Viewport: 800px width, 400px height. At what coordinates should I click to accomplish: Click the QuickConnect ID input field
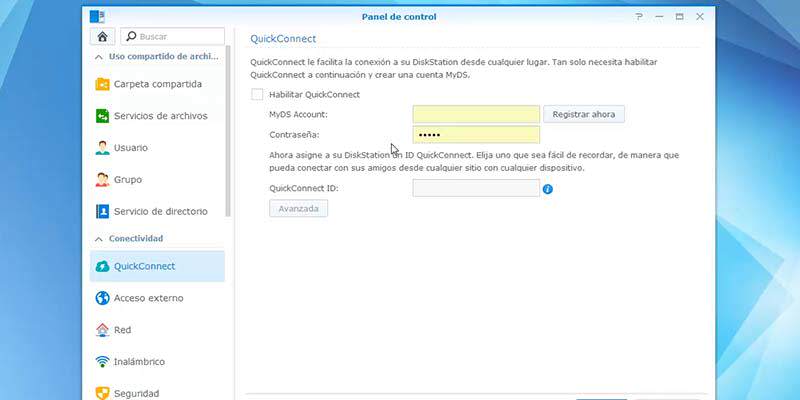pos(476,188)
